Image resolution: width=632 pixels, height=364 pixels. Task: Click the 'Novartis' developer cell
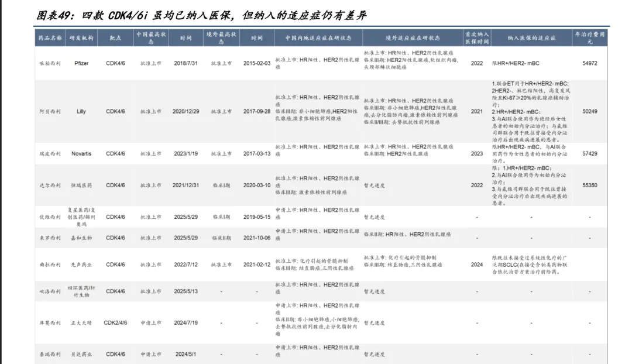click(x=81, y=154)
